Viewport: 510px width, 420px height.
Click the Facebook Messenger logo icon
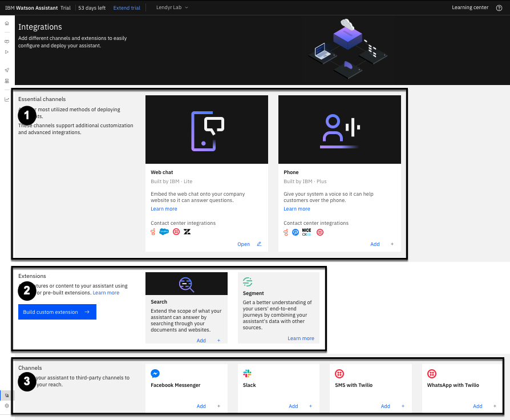coord(155,373)
